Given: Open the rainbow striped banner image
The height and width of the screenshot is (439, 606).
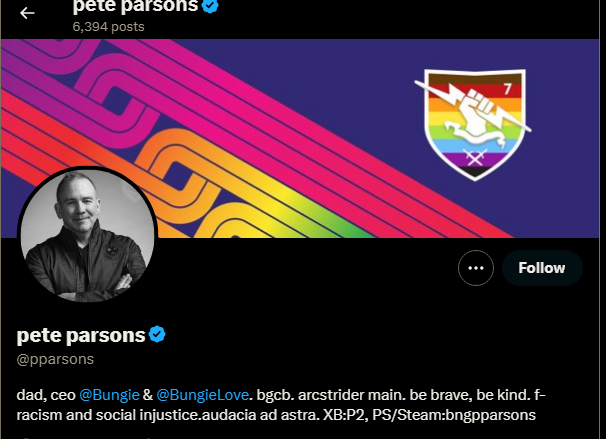Looking at the screenshot, I should tap(300, 138).
